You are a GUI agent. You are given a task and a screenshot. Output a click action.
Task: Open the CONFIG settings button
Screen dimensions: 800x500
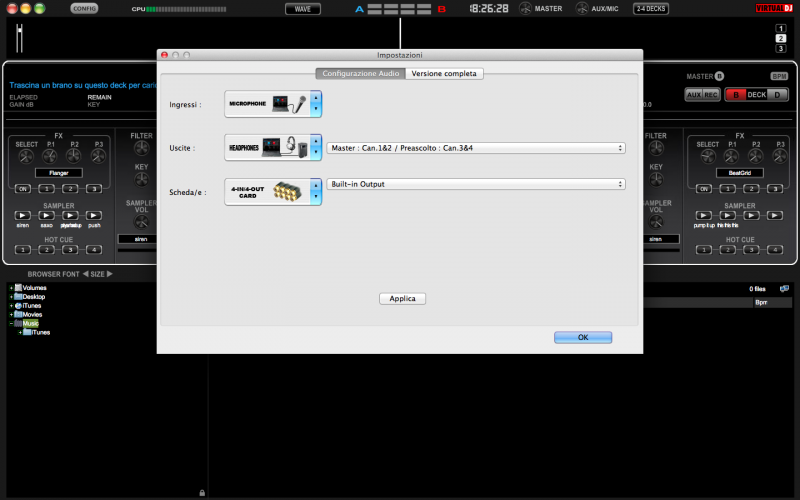pyautogui.click(x=84, y=9)
